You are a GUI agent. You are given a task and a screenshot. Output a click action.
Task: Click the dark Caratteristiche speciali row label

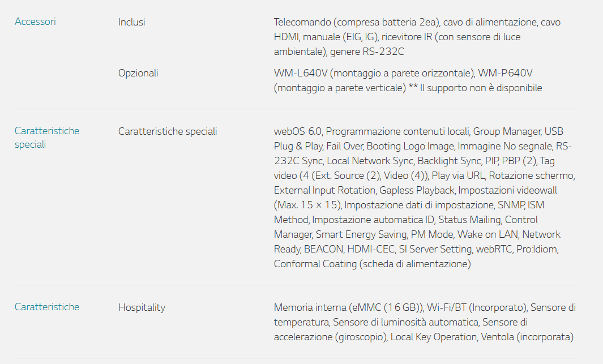tap(168, 131)
